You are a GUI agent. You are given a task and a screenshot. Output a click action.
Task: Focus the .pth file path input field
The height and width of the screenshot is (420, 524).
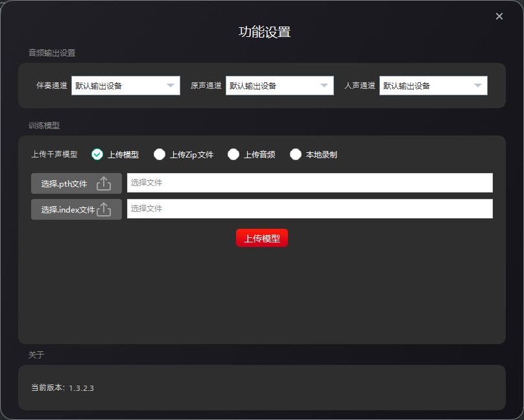[x=309, y=183]
